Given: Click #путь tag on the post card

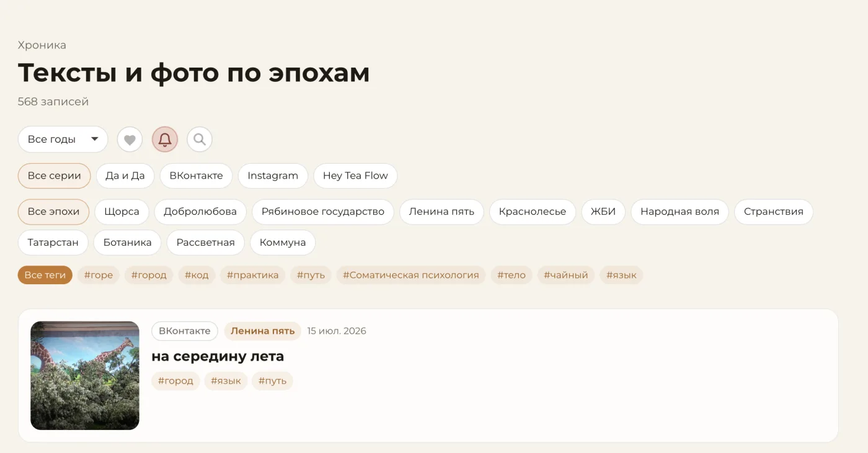Looking at the screenshot, I should 273,381.
